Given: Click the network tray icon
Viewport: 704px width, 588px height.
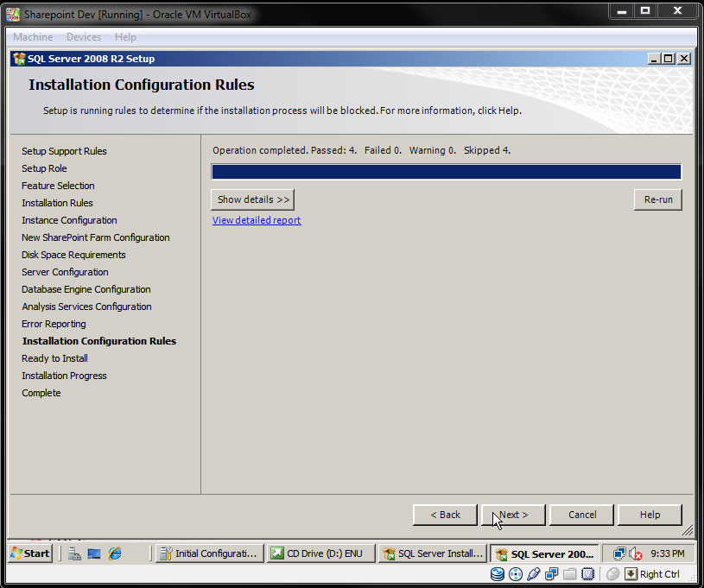Looking at the screenshot, I should pyautogui.click(x=619, y=553).
